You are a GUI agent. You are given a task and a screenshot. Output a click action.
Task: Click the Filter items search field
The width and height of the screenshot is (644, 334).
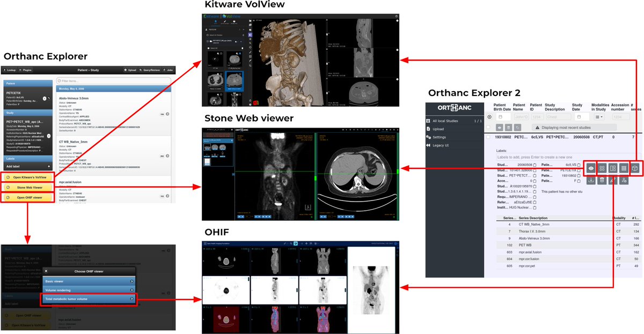[x=114, y=80]
